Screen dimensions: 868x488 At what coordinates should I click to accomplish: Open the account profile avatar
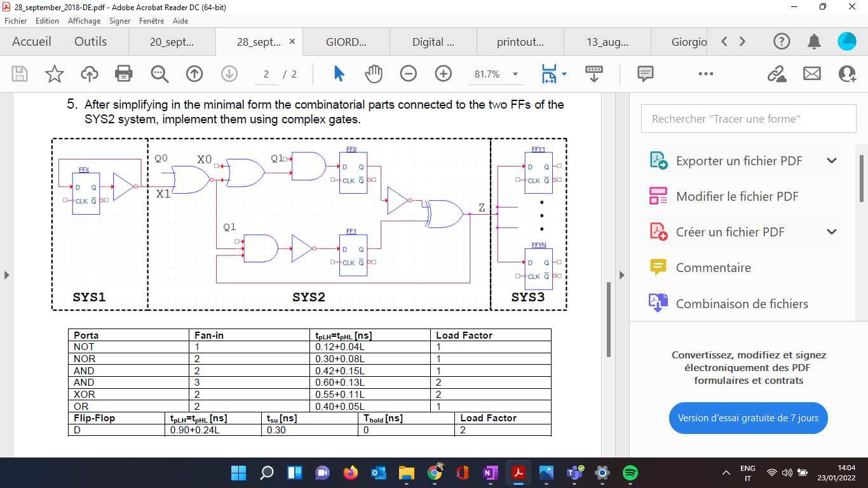(847, 42)
